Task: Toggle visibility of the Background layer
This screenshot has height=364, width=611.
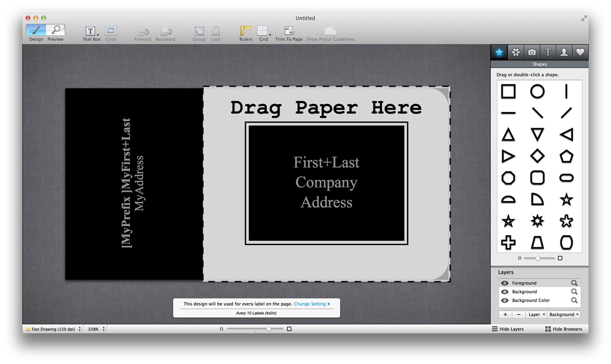Action: tap(505, 292)
